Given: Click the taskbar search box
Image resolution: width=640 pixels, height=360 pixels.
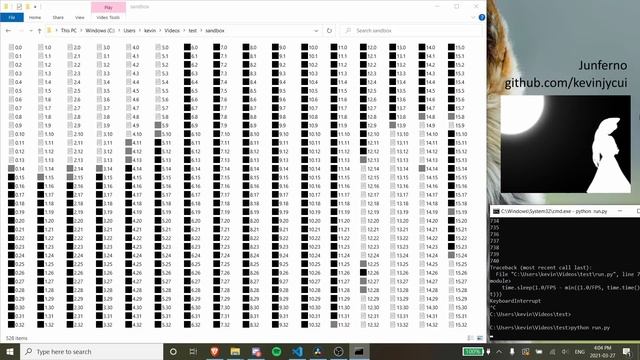Looking at the screenshot, I should [x=91, y=351].
